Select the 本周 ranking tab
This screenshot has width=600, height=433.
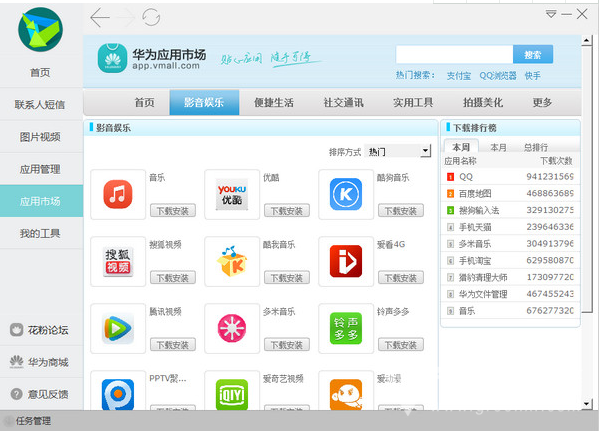click(461, 147)
